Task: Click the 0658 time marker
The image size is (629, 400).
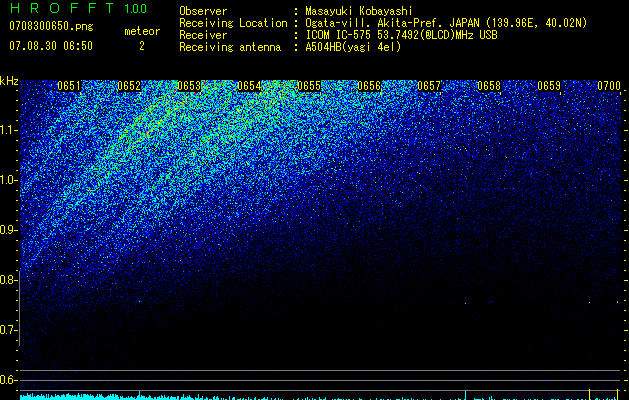Action: (489, 86)
